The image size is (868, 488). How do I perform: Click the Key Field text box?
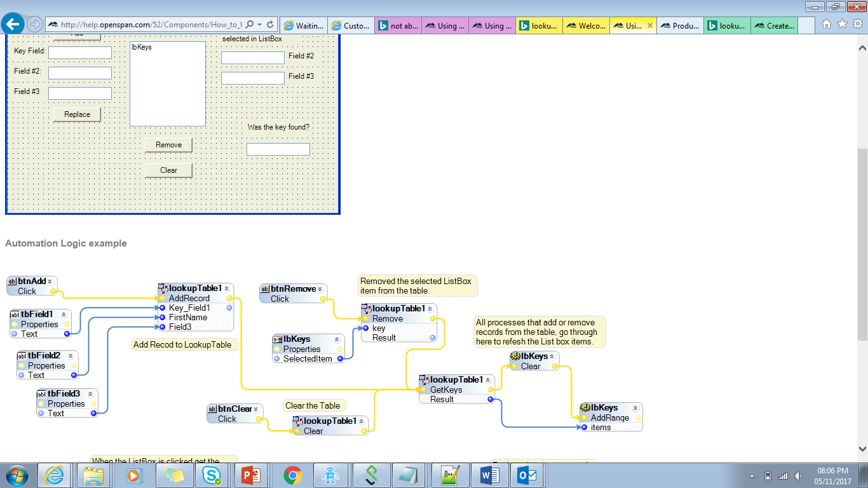click(x=80, y=53)
